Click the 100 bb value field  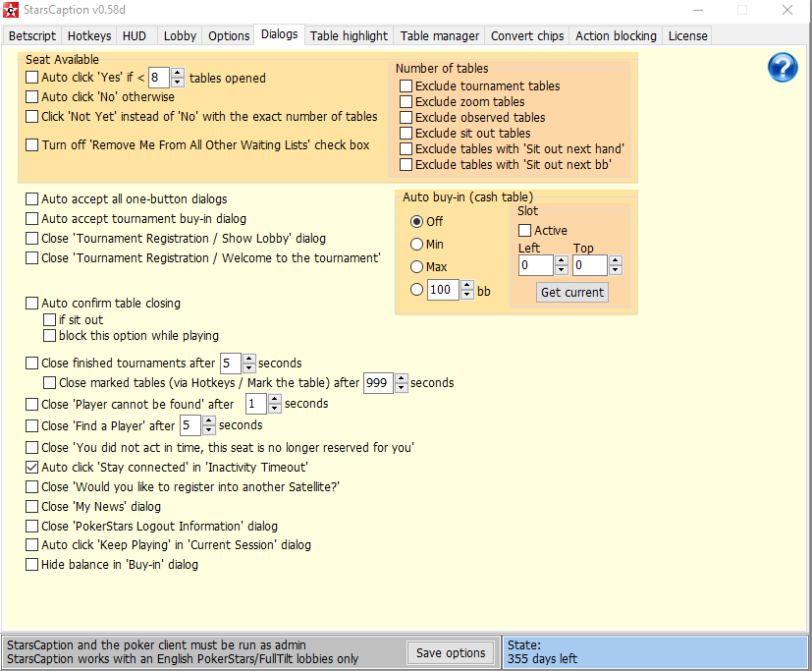tap(443, 290)
